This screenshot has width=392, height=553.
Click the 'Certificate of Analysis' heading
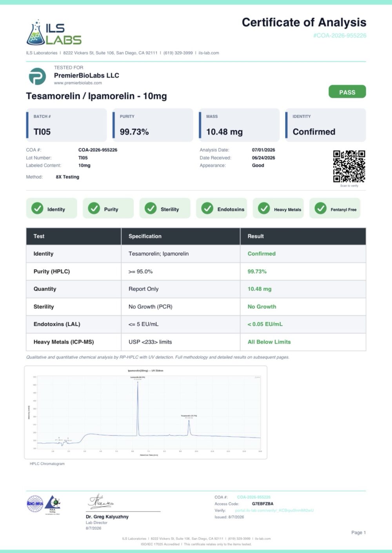click(304, 22)
